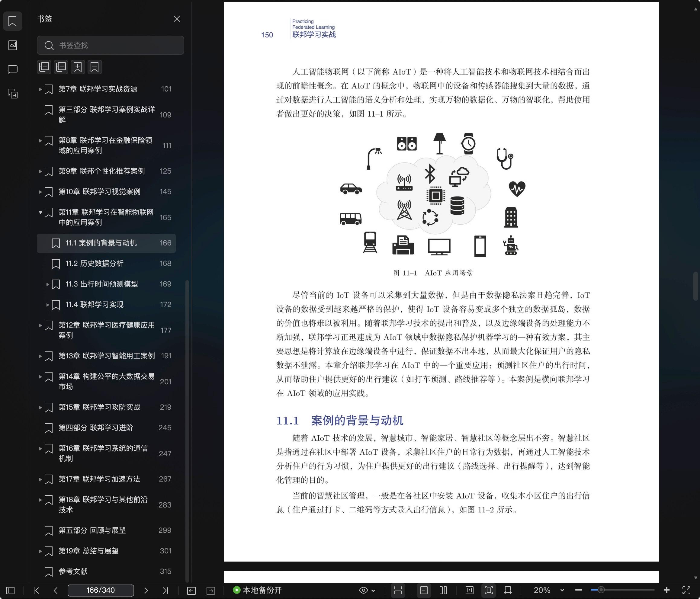The height and width of the screenshot is (599, 700).
Task: Expand all bookmarks icon
Action: click(44, 67)
